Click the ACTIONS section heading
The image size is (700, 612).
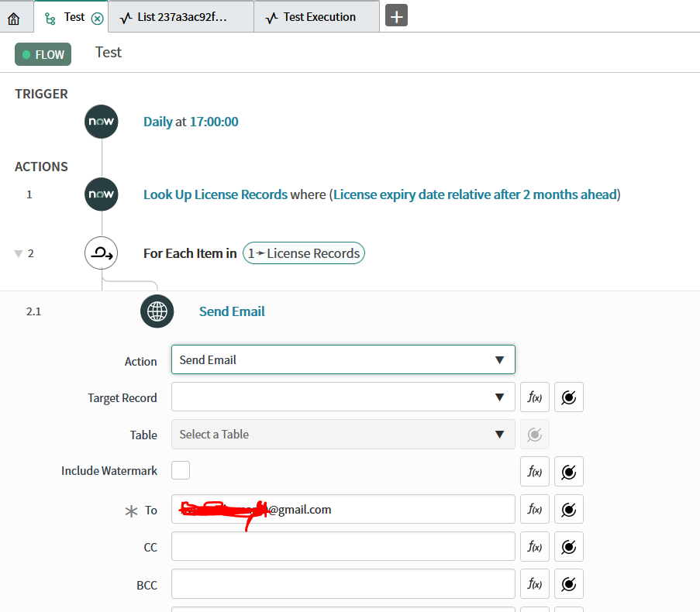(x=41, y=167)
